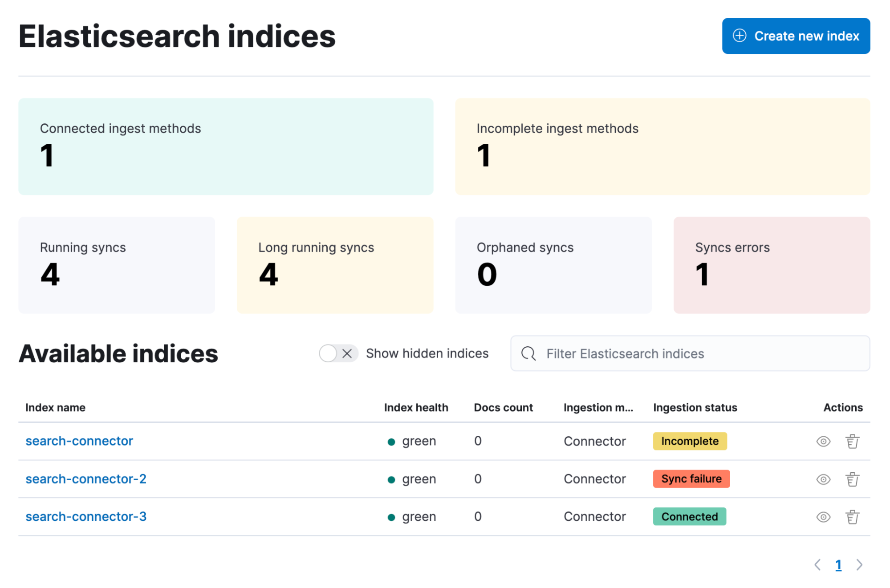
Task: View search-connector-3 via eye icon
Action: [823, 517]
